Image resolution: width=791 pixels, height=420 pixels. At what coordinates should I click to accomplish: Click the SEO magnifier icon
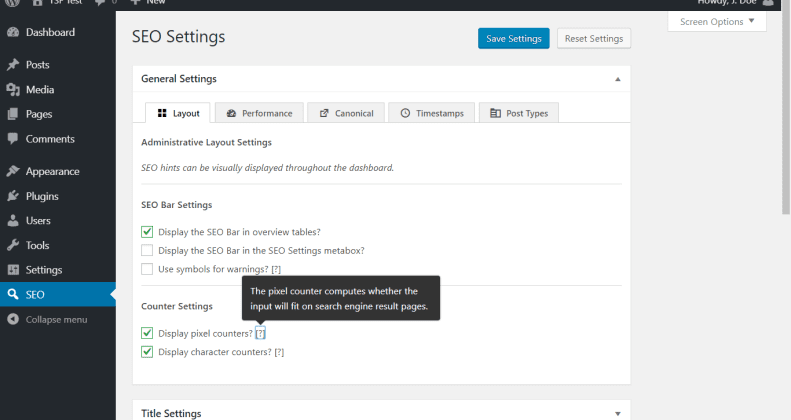point(13,294)
